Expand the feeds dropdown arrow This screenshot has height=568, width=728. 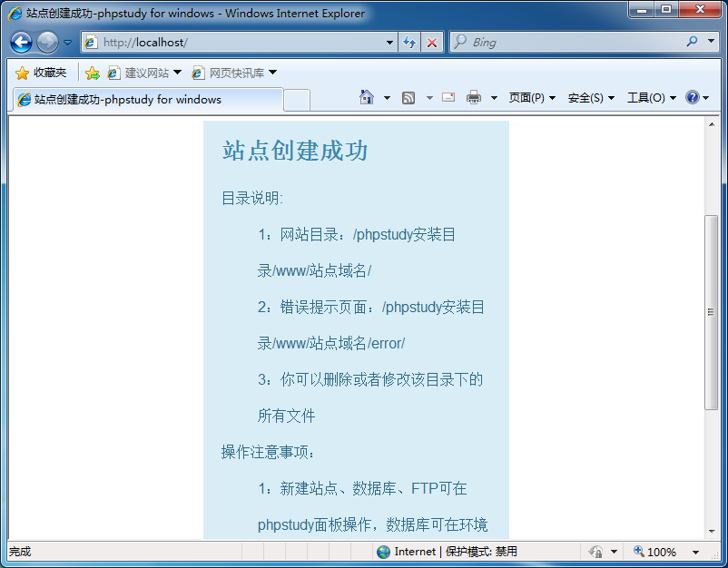coord(429,98)
